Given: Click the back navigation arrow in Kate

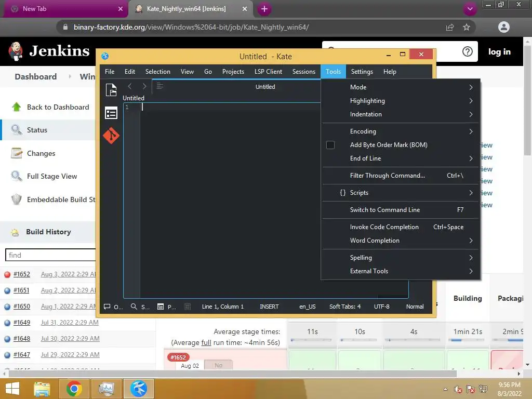Looking at the screenshot, I should [x=129, y=86].
